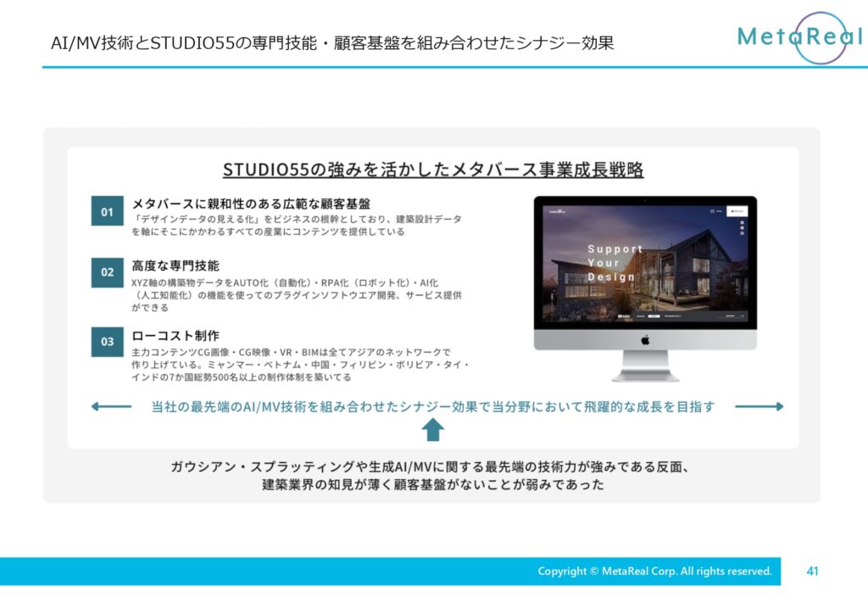Click the description starting 「デザインデータの見える化」
This screenshot has width=868, height=614.
[297, 226]
